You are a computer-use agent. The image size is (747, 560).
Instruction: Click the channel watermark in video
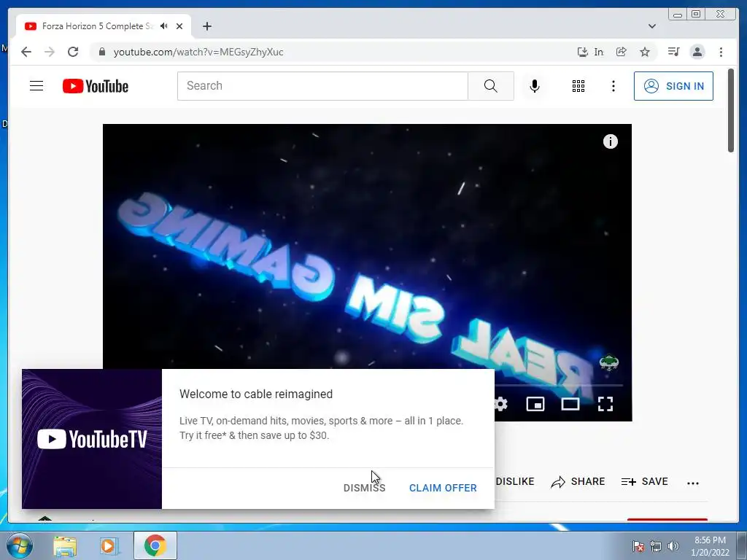tap(609, 362)
